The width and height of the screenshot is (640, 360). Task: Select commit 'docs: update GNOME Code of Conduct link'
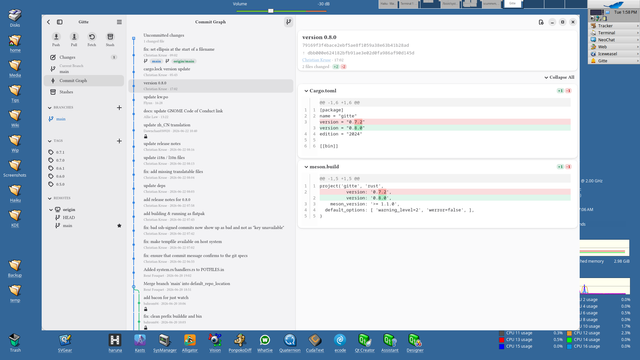click(211, 113)
